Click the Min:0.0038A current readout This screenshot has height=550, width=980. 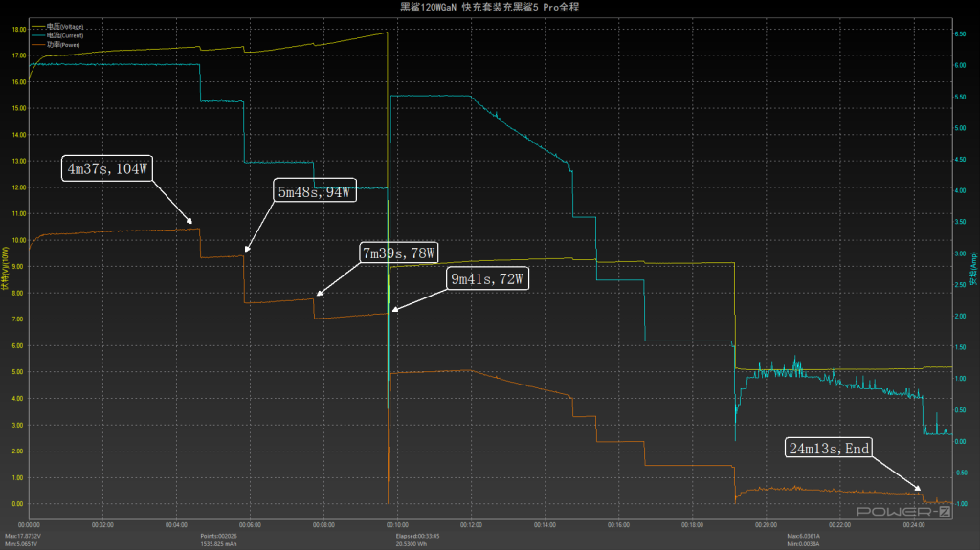(x=803, y=543)
